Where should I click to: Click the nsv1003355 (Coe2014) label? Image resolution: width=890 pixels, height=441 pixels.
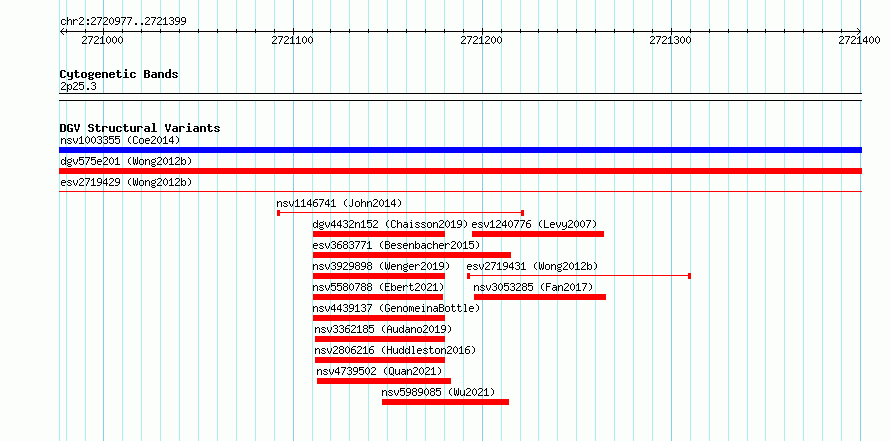pyautogui.click(x=120, y=140)
